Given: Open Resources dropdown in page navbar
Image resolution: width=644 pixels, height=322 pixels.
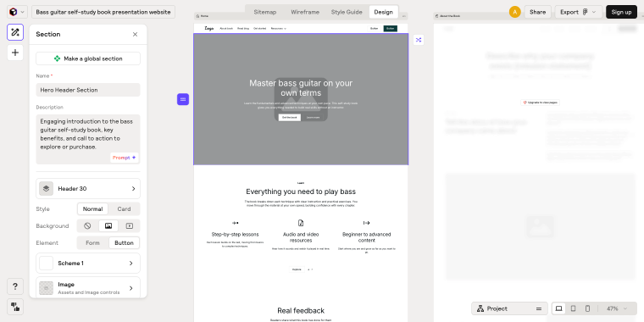Looking at the screenshot, I should [279, 28].
